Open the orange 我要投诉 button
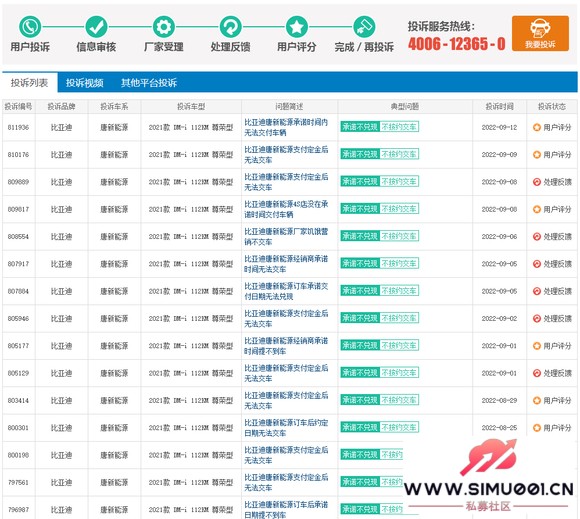This screenshot has height=519, width=580. coord(540,33)
